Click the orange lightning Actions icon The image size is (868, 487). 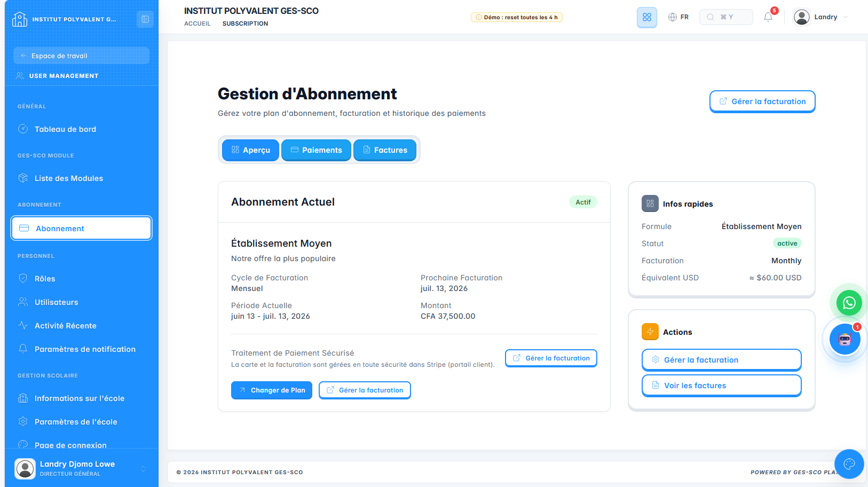pyautogui.click(x=650, y=332)
